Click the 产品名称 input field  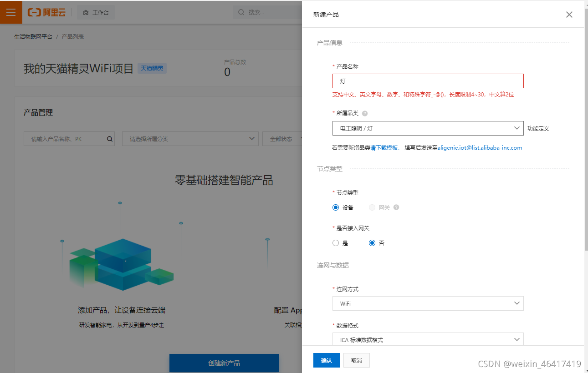tap(428, 81)
